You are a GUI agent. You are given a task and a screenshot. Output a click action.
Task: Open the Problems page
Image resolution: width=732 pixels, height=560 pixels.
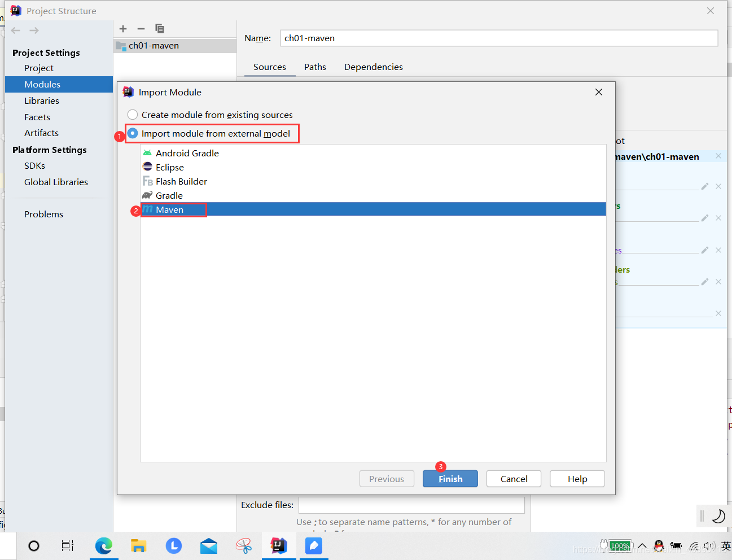pos(43,215)
